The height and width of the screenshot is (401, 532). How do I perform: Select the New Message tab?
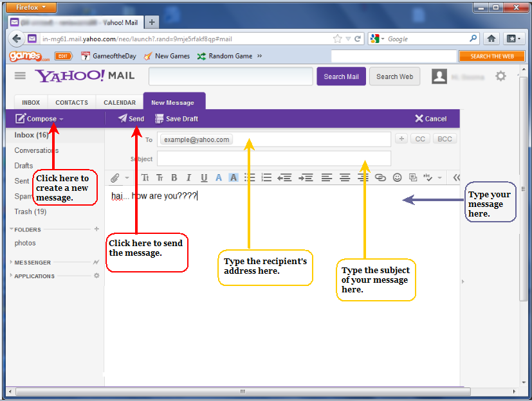(174, 102)
